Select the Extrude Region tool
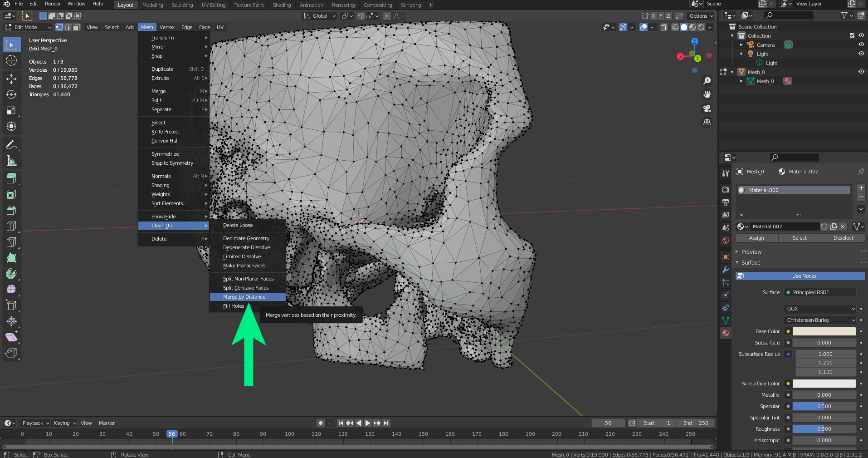The image size is (868, 458). click(x=11, y=178)
